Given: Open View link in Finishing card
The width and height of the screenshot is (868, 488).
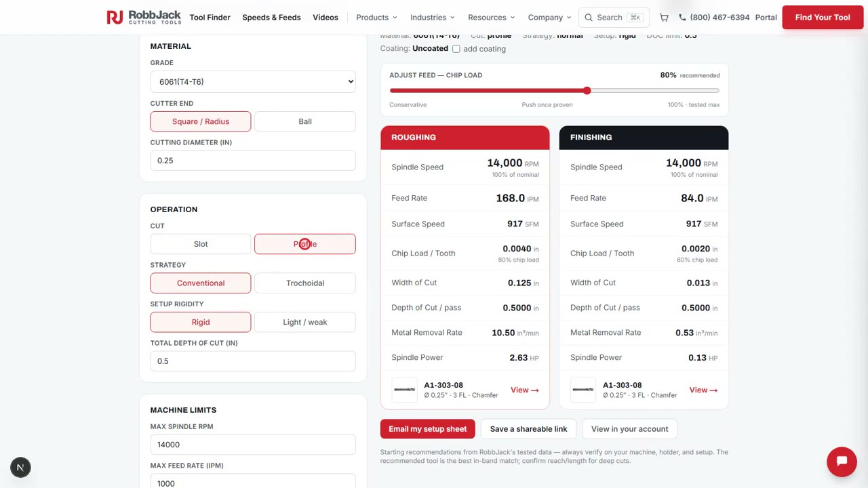Looking at the screenshot, I should [x=703, y=390].
